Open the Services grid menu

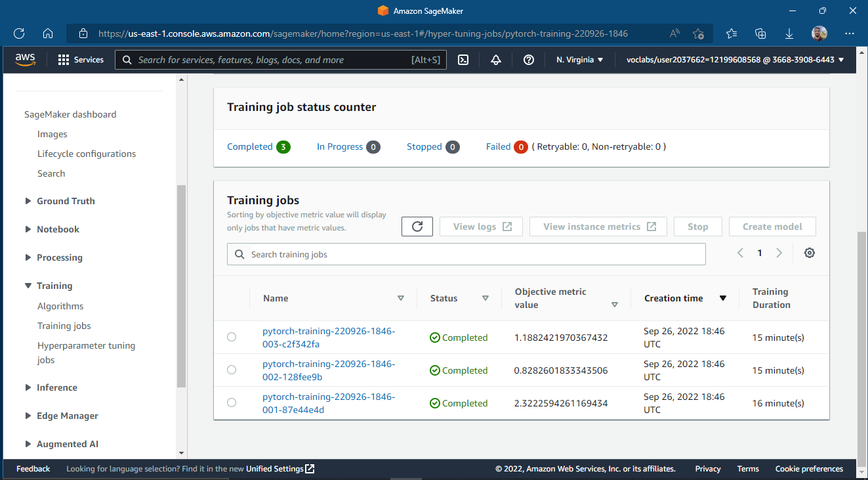coord(81,60)
